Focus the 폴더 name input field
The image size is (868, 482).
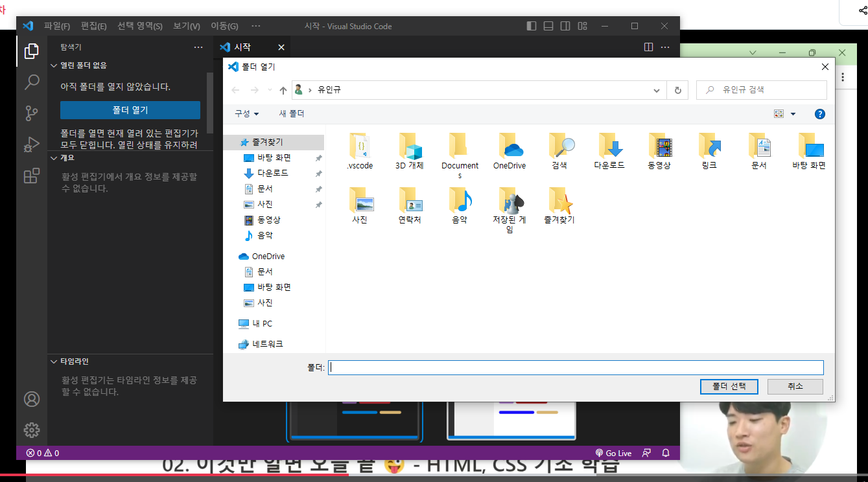[x=576, y=367]
